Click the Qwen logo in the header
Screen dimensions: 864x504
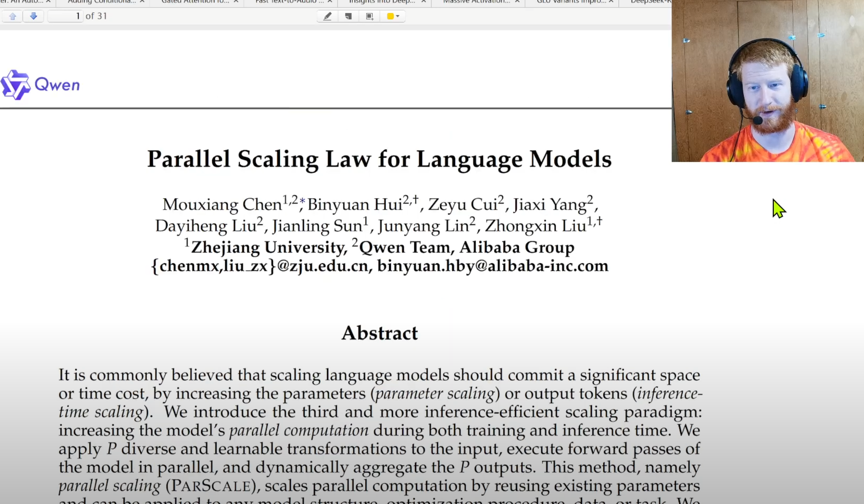[40, 85]
